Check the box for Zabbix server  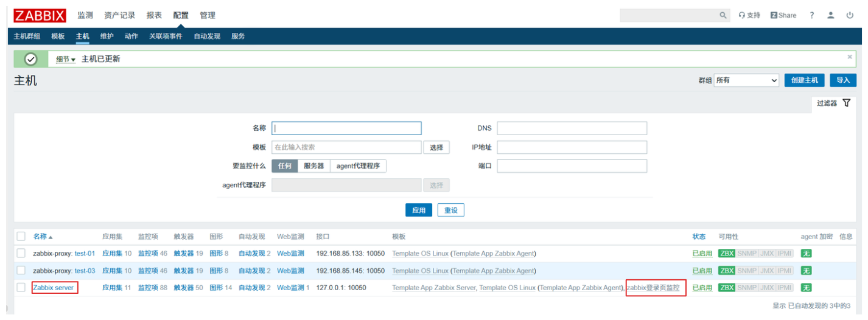(x=21, y=288)
